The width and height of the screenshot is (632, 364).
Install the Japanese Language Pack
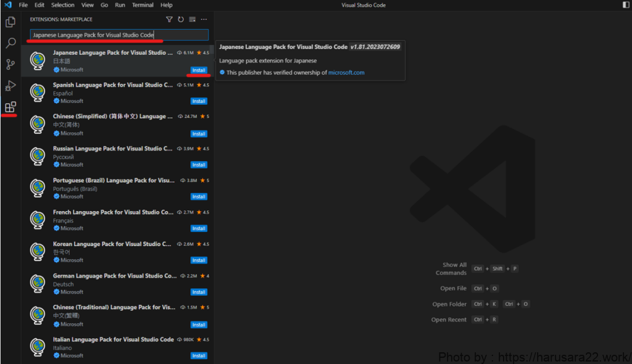pyautogui.click(x=198, y=70)
